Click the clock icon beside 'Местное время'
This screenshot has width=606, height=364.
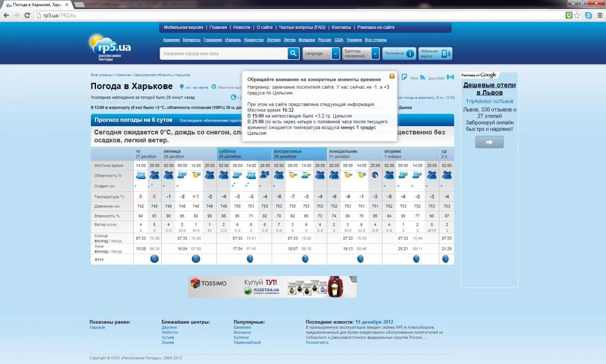(214, 87)
